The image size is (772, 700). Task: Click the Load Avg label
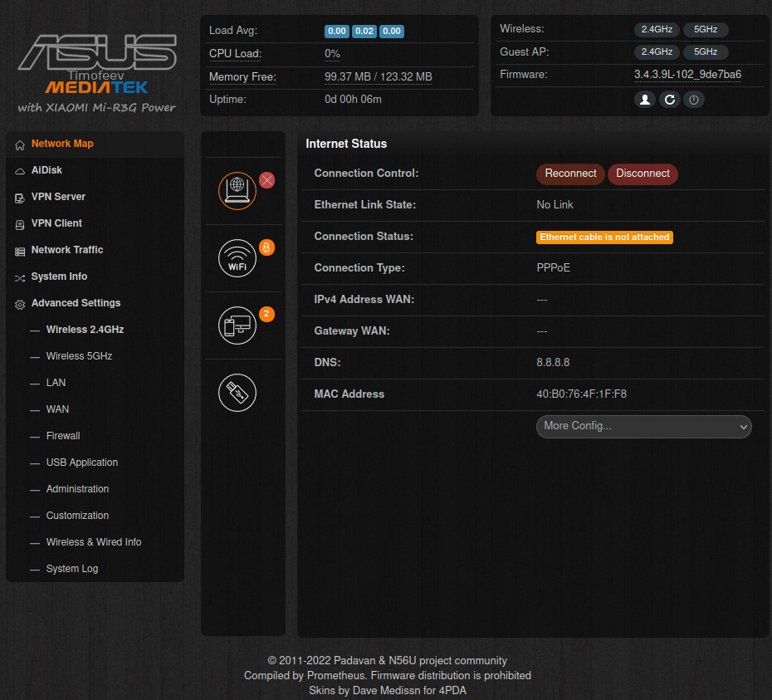click(233, 31)
